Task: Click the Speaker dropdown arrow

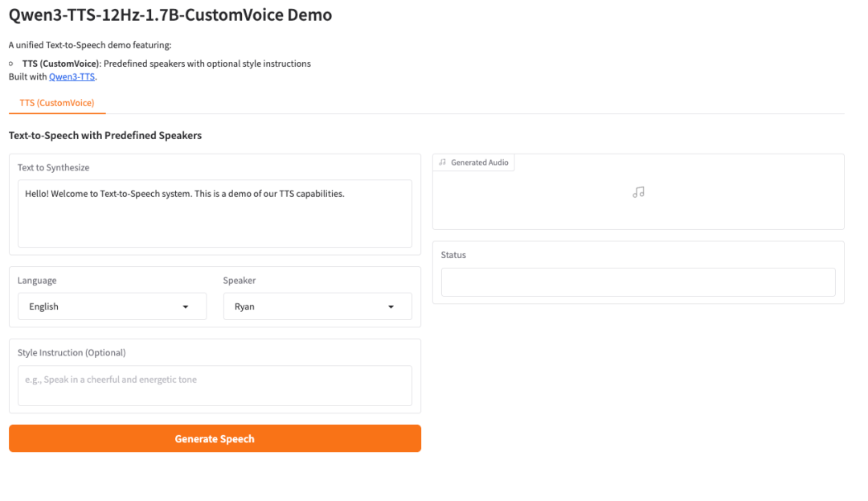Action: pos(391,306)
